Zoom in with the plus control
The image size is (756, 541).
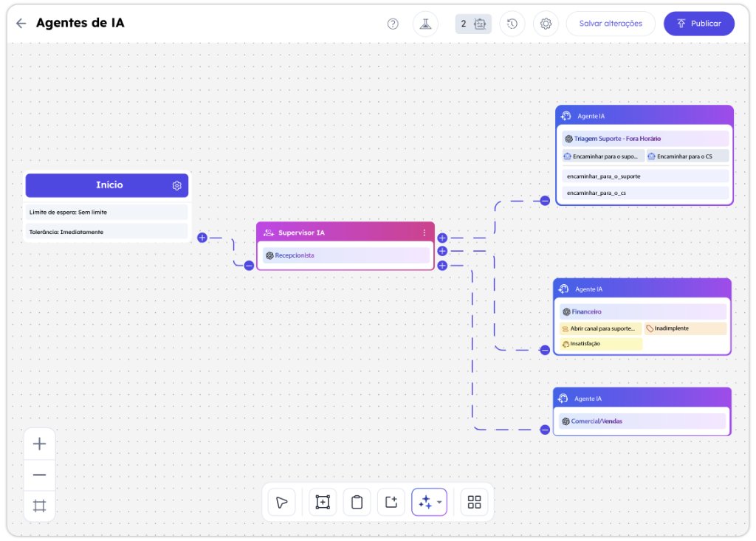point(40,444)
